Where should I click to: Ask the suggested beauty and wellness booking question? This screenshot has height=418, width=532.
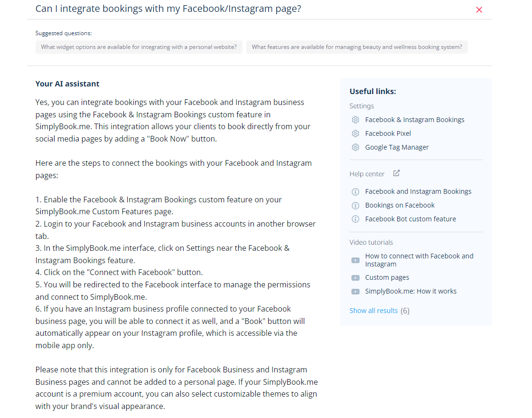(357, 47)
